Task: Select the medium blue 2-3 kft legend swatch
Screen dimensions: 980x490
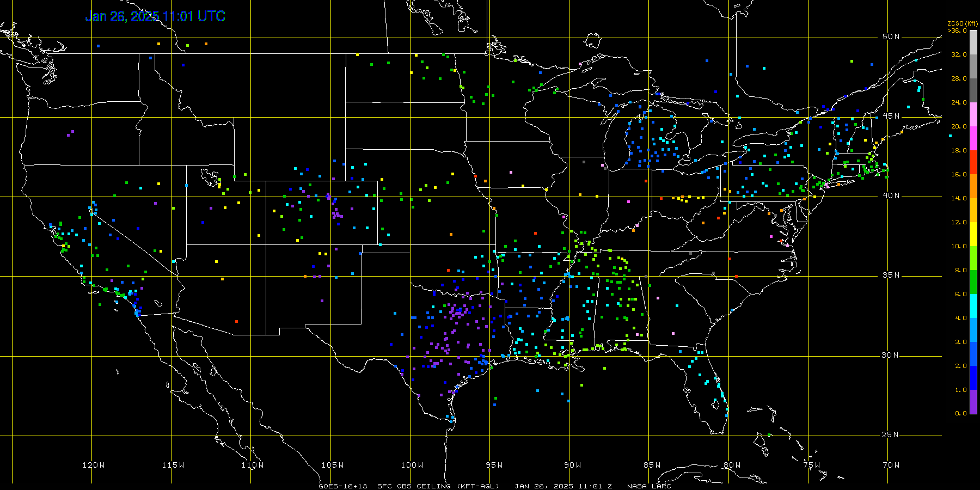Action: [973, 354]
